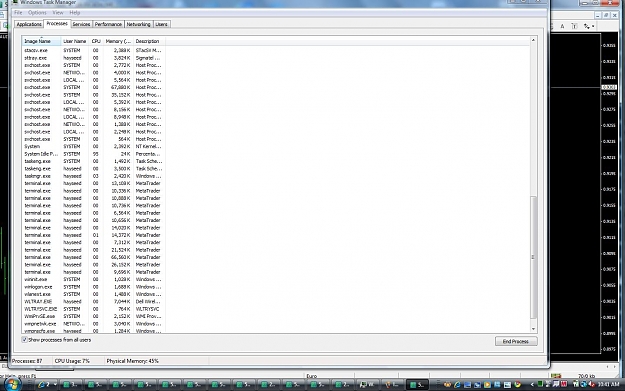Open the Windows Start menu orb
The image size is (625, 391).
coord(12,384)
